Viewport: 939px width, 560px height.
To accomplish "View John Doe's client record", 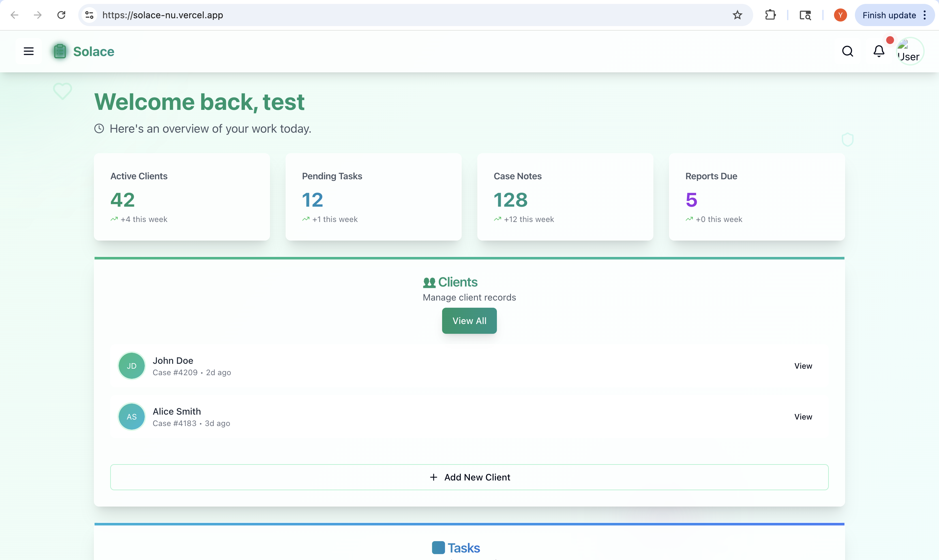I will tap(803, 366).
